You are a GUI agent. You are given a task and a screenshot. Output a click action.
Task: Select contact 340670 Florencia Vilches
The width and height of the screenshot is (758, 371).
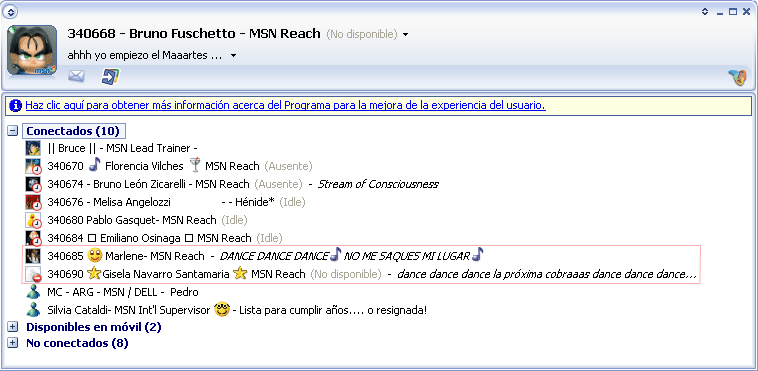coord(153,166)
